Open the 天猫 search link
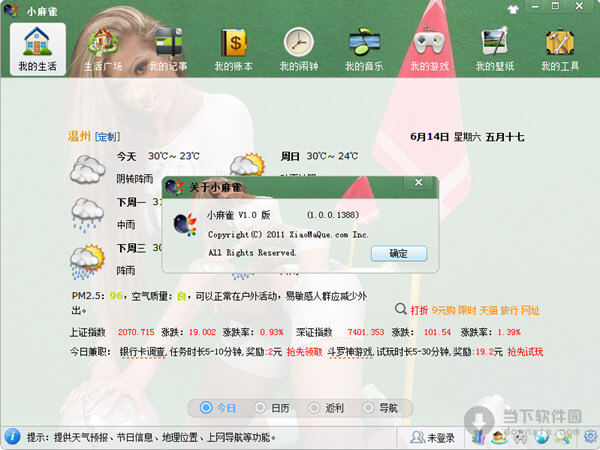 pos(488,310)
